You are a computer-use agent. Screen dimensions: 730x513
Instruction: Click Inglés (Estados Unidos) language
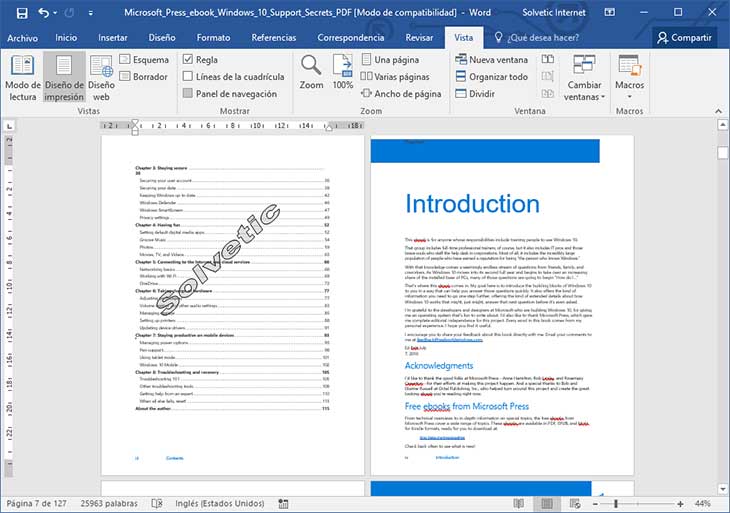220,504
